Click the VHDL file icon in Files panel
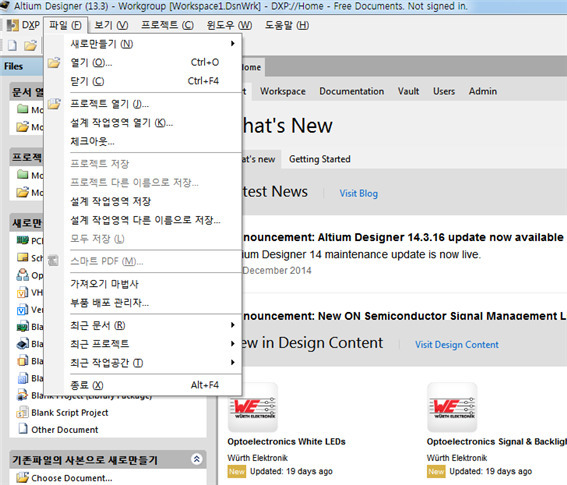567x485 pixels. coord(22,292)
